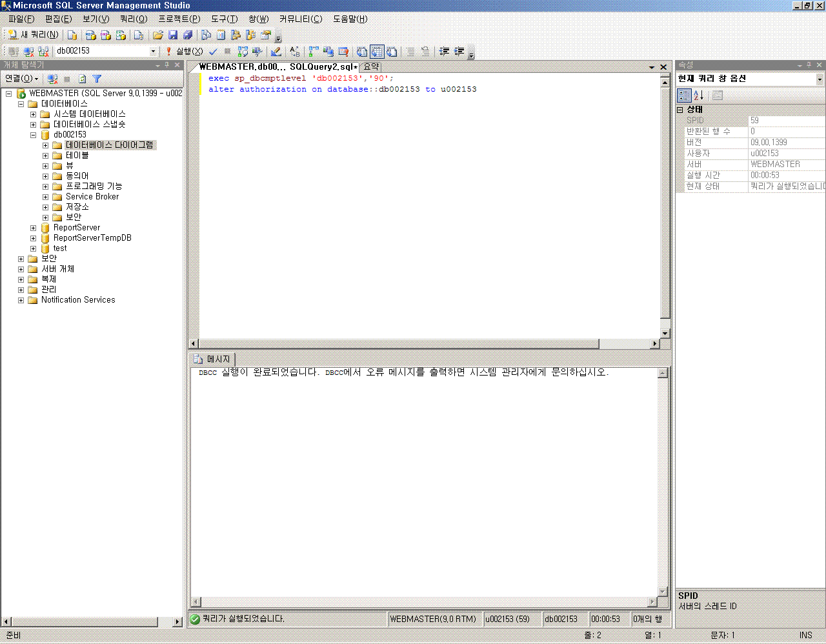Image resolution: width=826 pixels, height=644 pixels.
Task: Open the 연결(O) connect dropdown
Action: pos(22,79)
